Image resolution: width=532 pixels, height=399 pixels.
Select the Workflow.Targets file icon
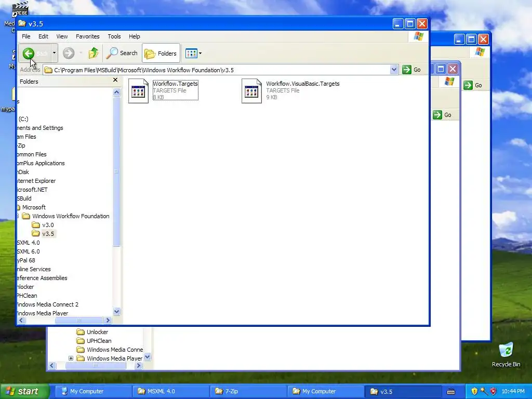click(138, 91)
